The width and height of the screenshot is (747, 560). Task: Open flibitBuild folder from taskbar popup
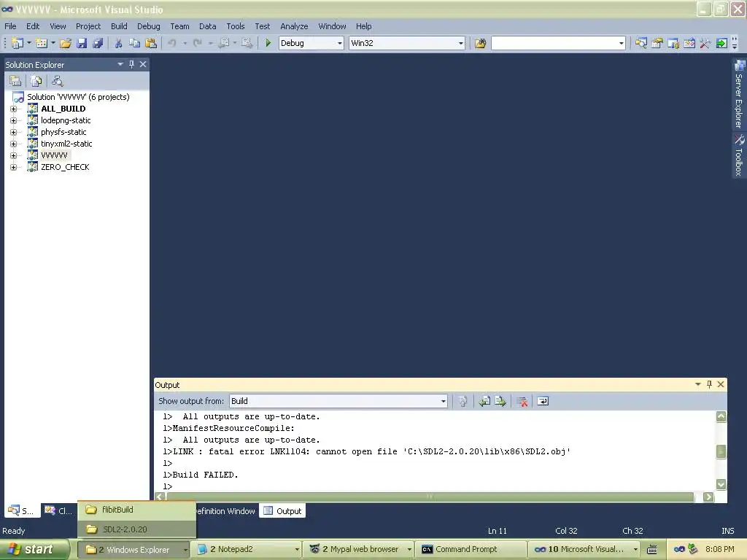click(x=136, y=510)
